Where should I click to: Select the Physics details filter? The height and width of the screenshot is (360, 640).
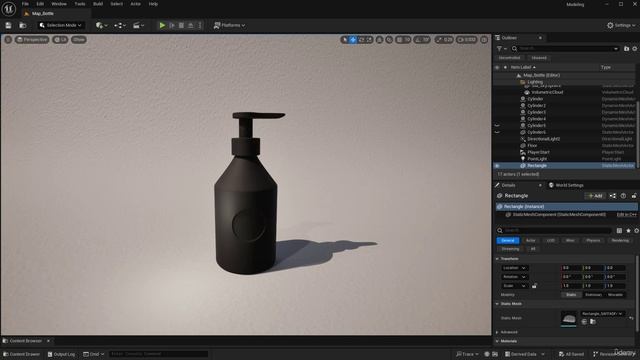[593, 240]
